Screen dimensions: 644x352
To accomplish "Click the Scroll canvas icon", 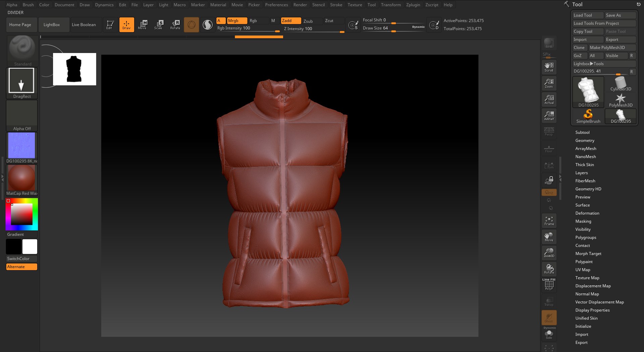I will [549, 67].
